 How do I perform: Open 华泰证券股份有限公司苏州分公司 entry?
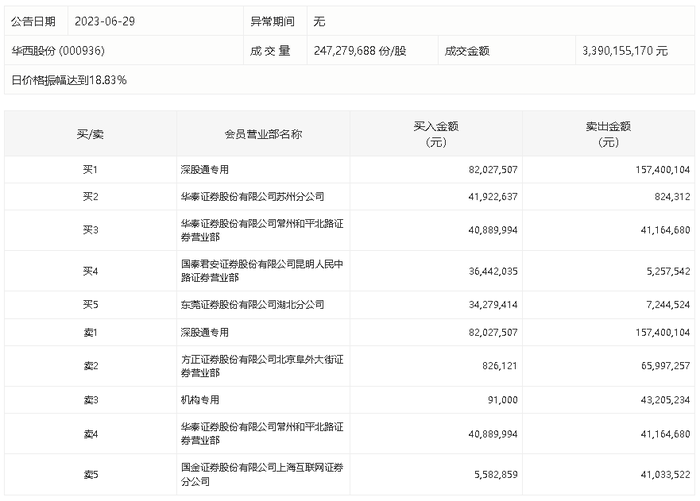(252, 196)
